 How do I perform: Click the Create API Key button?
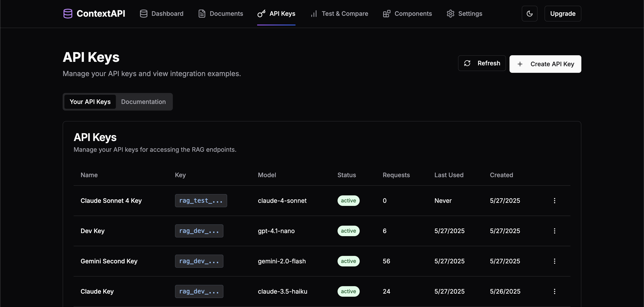point(545,64)
